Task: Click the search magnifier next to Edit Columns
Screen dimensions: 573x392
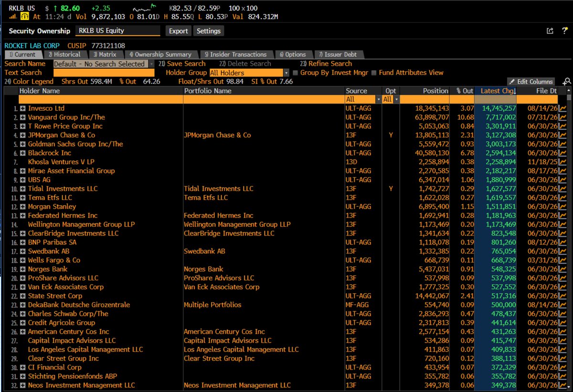Action: coord(567,82)
